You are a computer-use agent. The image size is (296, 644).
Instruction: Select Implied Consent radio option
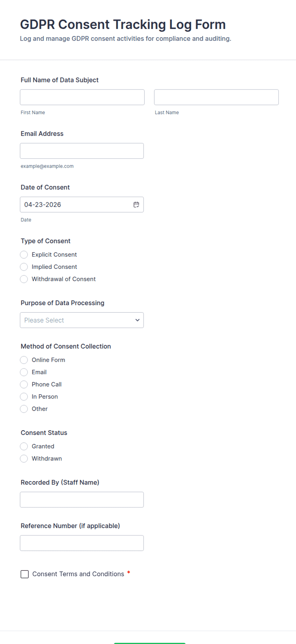(24, 267)
